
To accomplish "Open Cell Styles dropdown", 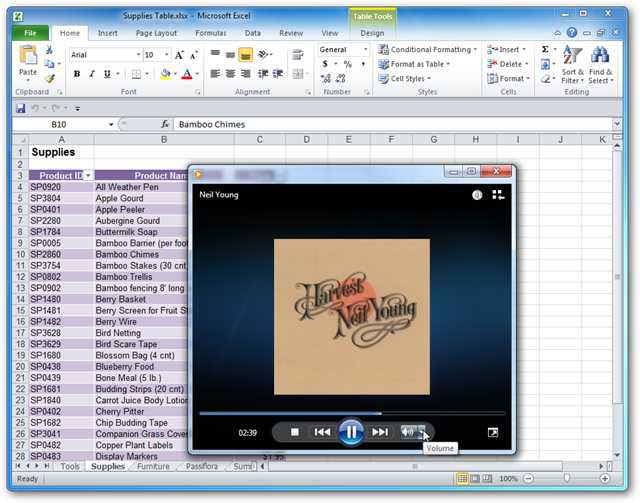I will [x=404, y=78].
